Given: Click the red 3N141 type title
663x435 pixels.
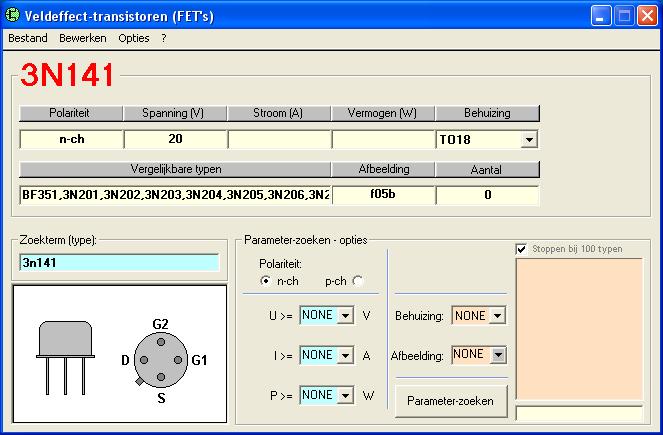Looking at the screenshot, I should click(67, 74).
